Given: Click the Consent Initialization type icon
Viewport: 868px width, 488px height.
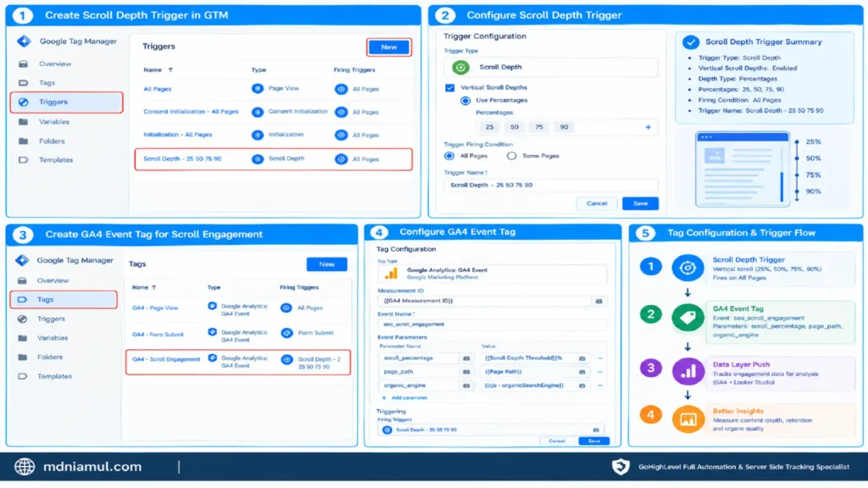Looking at the screenshot, I should [258, 112].
